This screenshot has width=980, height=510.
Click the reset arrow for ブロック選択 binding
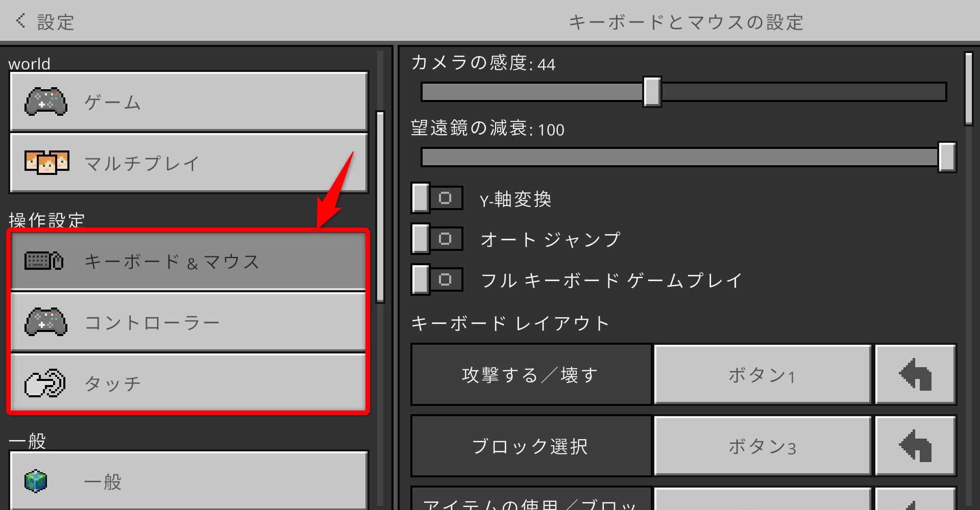click(915, 445)
